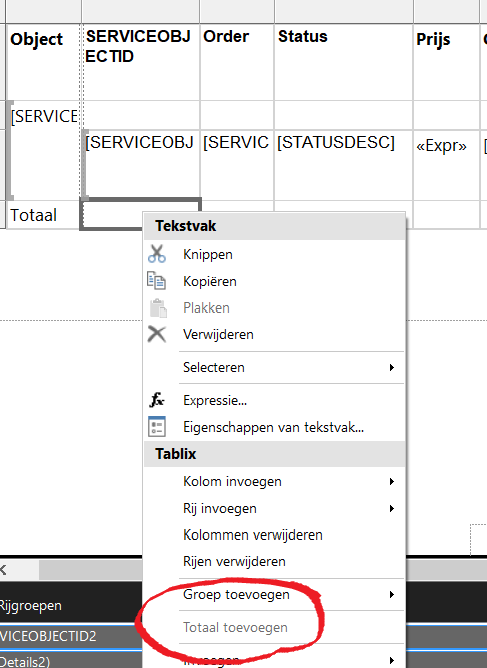Select the SERVICEOBJECTID header cell
The width and height of the screenshot is (487, 668).
(x=141, y=62)
